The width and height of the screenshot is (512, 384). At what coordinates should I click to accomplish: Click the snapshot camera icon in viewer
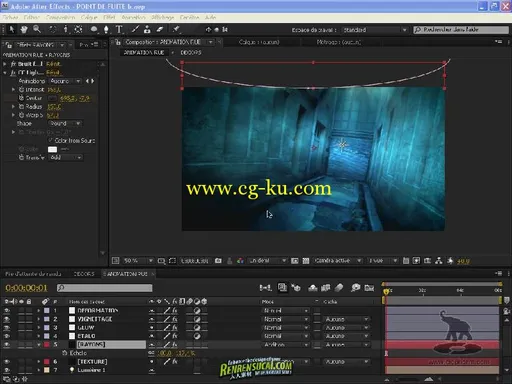pos(218,261)
